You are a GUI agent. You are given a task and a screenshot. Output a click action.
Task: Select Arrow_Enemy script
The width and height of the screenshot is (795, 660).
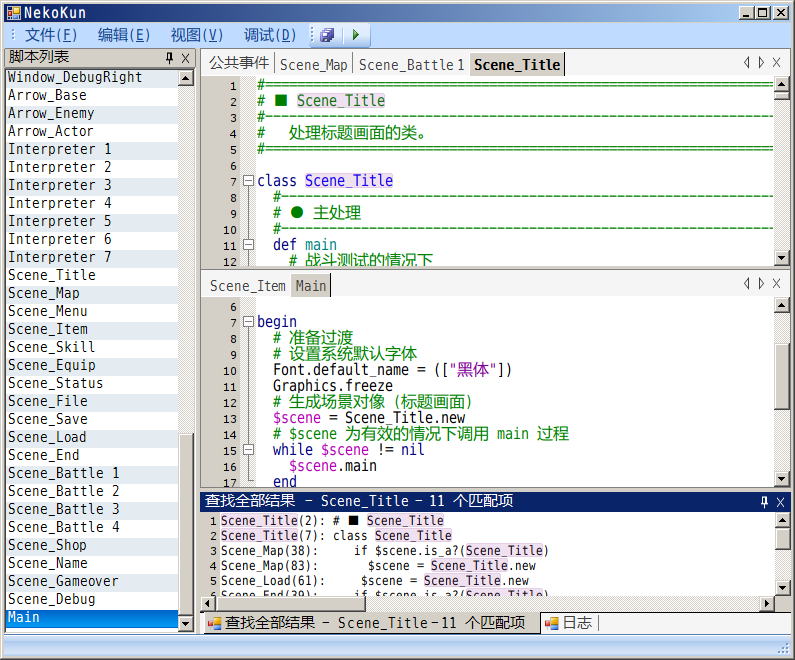(92, 114)
